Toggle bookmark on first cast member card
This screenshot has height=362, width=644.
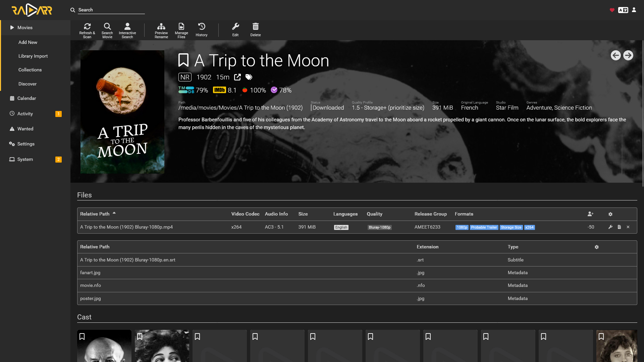click(82, 337)
